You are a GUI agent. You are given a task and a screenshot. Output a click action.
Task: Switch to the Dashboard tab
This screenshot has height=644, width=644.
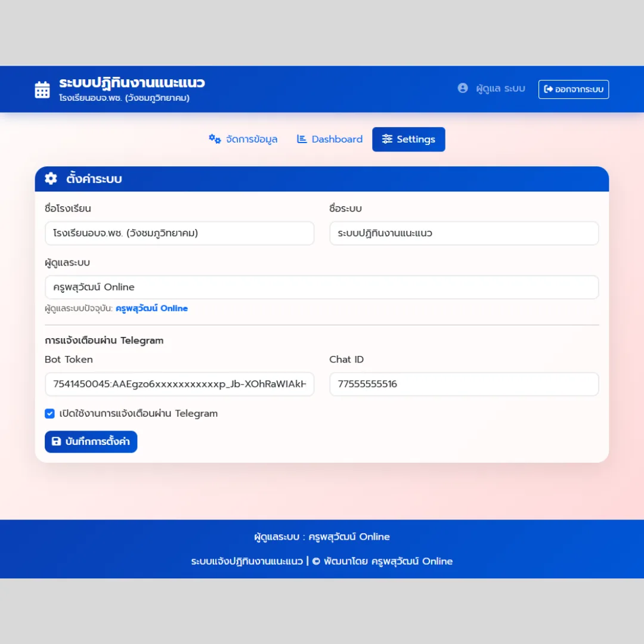[330, 139]
